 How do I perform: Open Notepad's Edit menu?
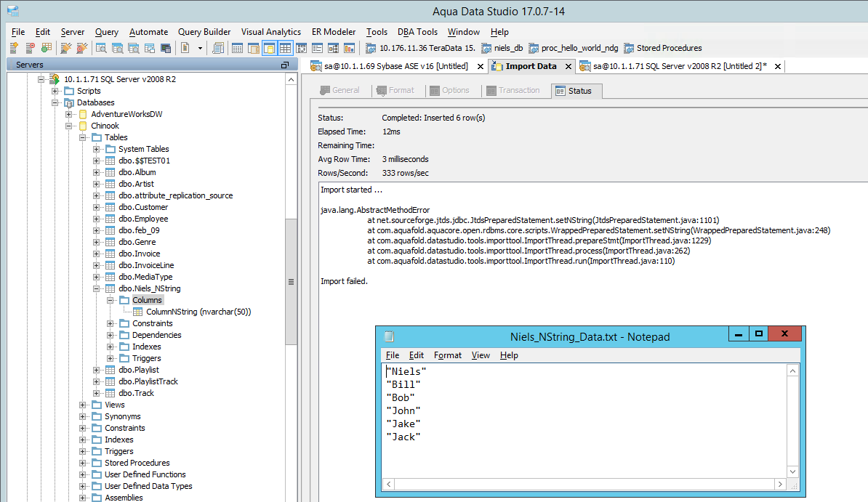(x=417, y=355)
